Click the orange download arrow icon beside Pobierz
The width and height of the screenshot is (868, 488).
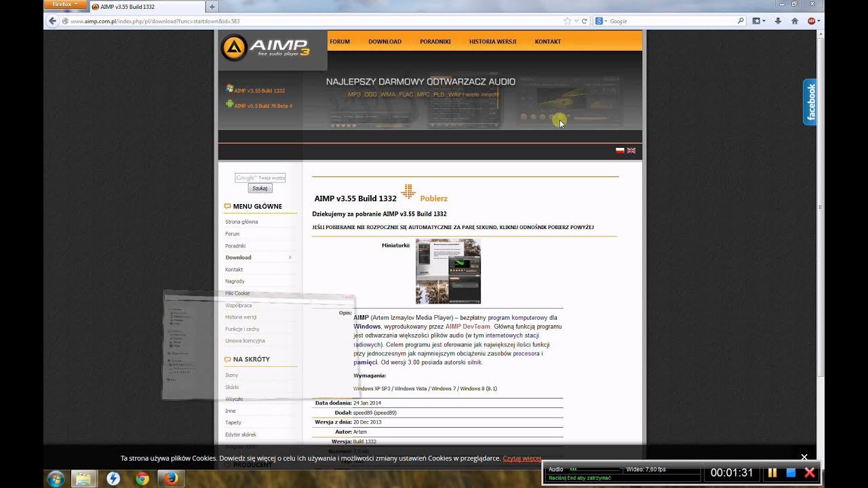(x=408, y=192)
